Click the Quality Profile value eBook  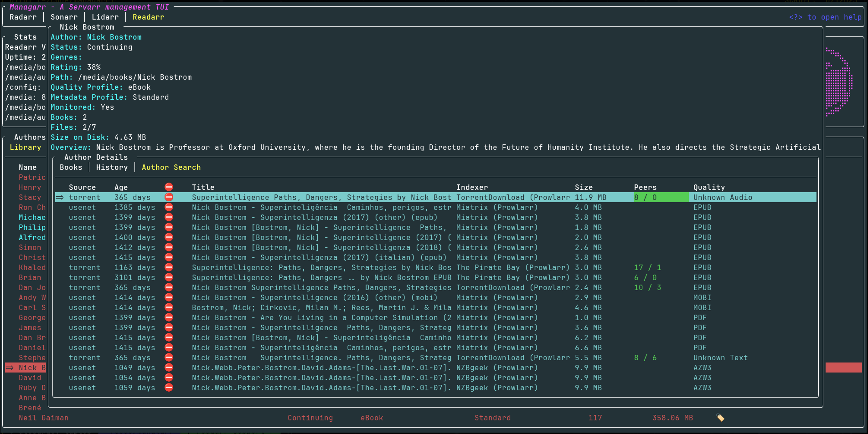[x=139, y=87]
